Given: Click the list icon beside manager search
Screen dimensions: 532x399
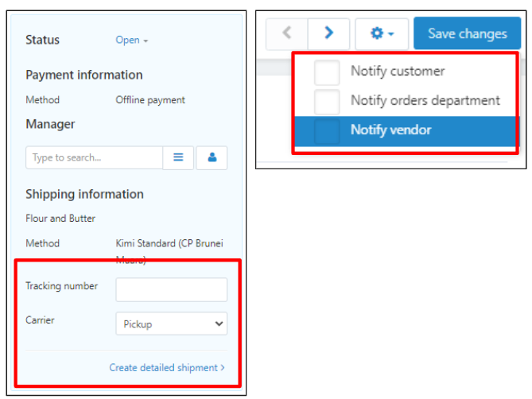Looking at the screenshot, I should coord(178,157).
